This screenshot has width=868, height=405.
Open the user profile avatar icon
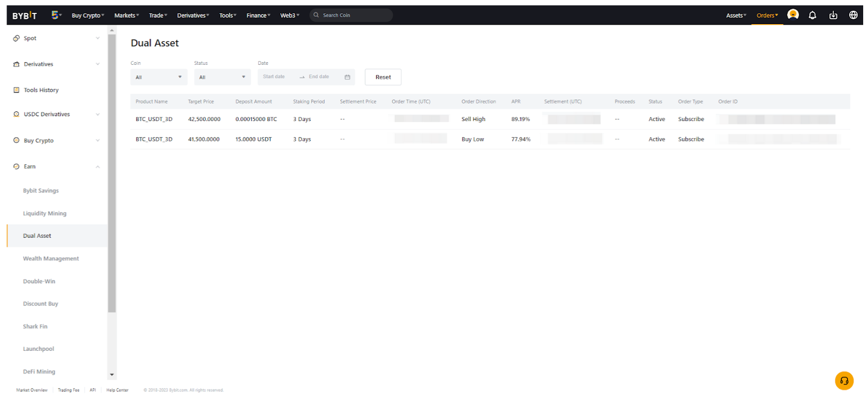click(792, 15)
